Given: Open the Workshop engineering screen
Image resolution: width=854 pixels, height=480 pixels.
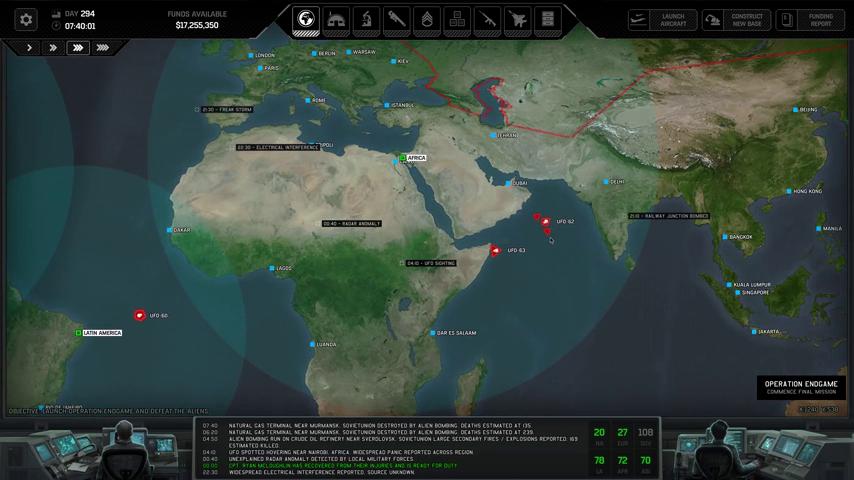Looking at the screenshot, I should [x=397, y=19].
